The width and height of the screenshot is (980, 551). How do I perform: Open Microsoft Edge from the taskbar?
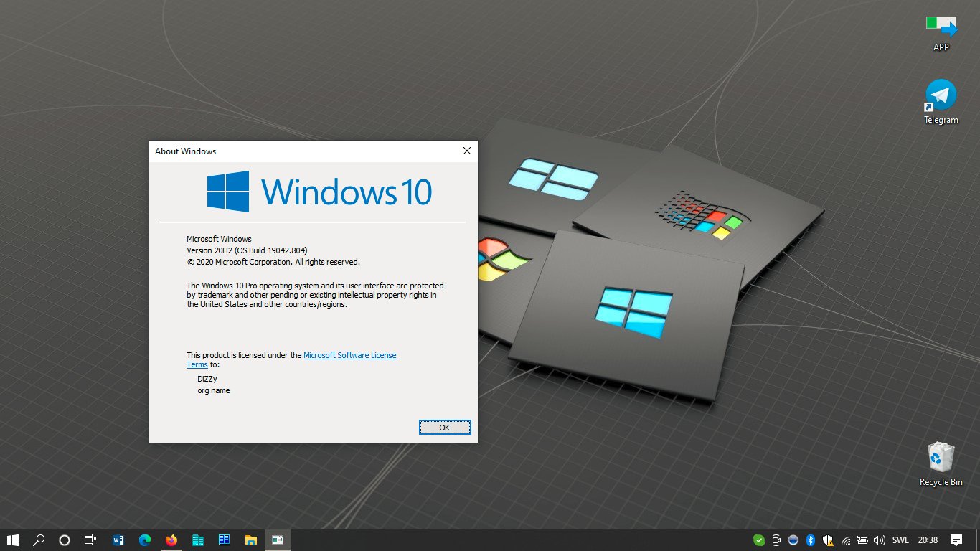pos(145,540)
